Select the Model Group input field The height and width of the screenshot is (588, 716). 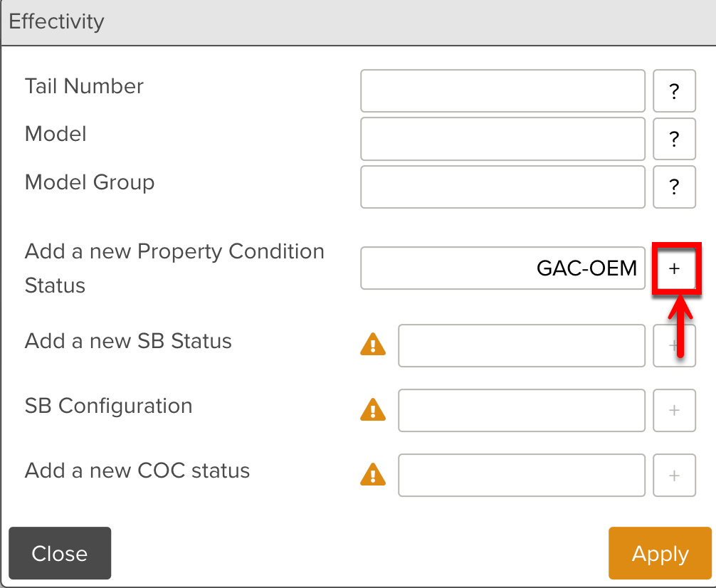(x=502, y=187)
